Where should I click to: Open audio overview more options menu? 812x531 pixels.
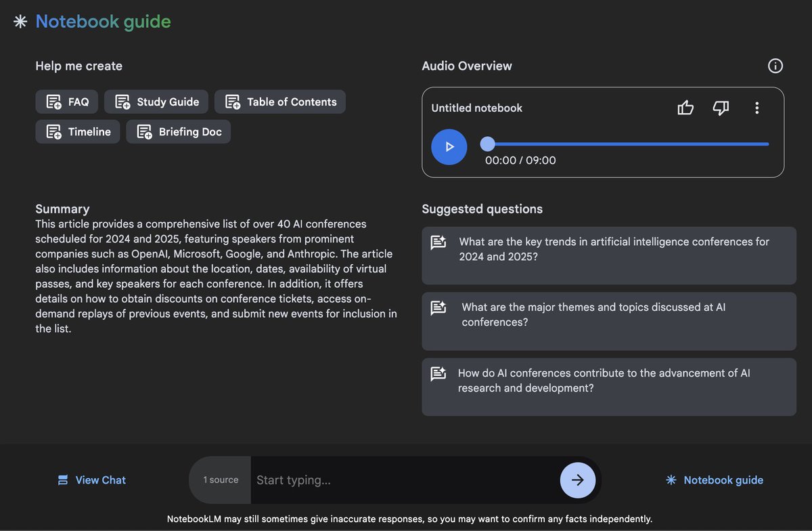tap(757, 108)
